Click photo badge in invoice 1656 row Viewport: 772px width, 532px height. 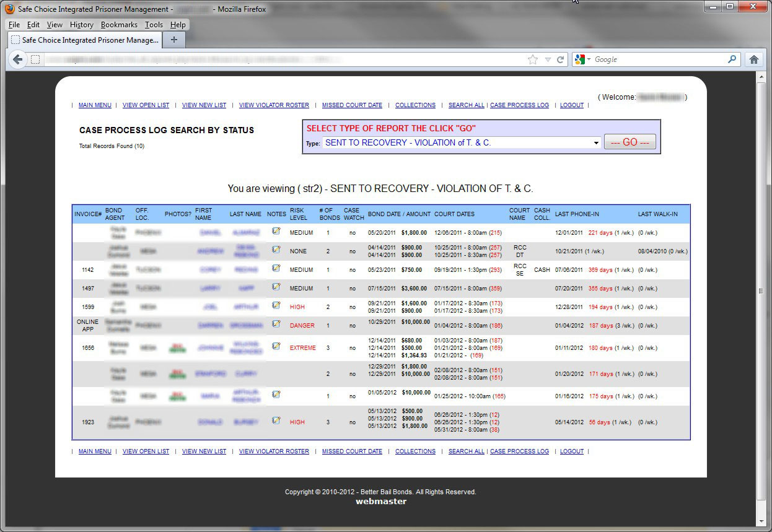click(178, 348)
